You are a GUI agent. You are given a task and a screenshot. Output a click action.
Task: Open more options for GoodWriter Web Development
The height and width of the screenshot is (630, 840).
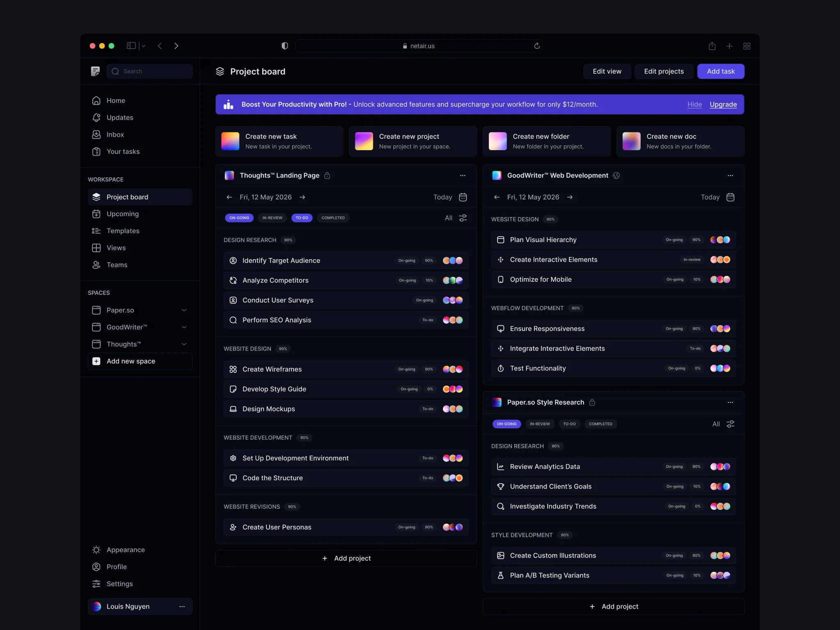(x=730, y=176)
